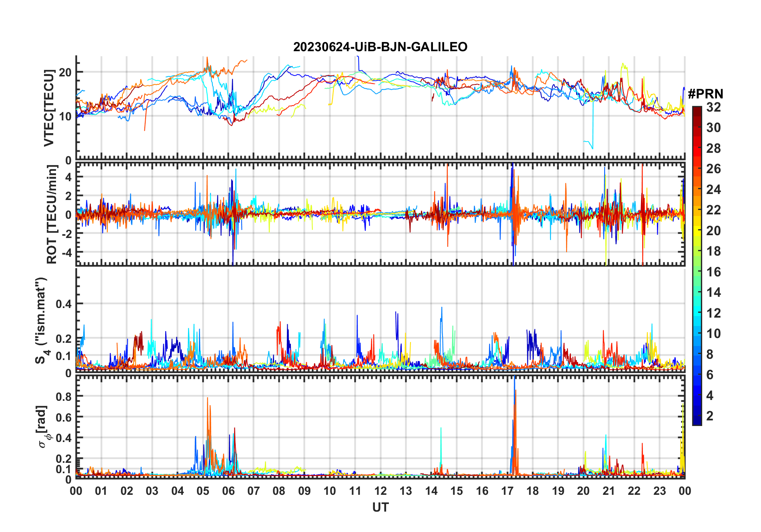Select the VTEC[TECU] y-axis label
761x532 pixels.
pos(49,108)
